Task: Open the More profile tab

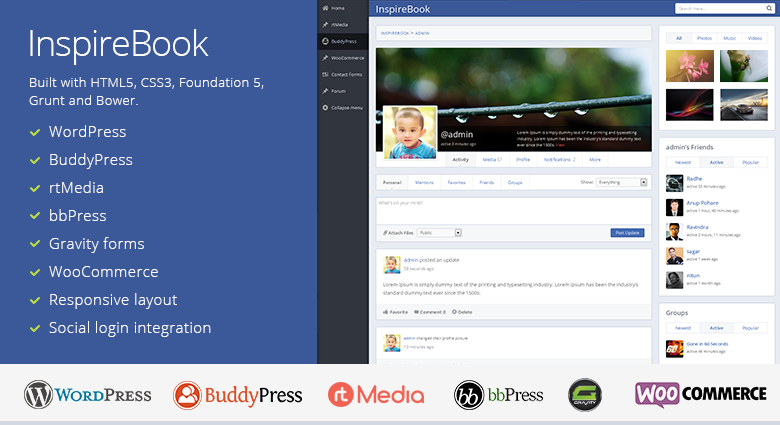Action: coord(595,160)
